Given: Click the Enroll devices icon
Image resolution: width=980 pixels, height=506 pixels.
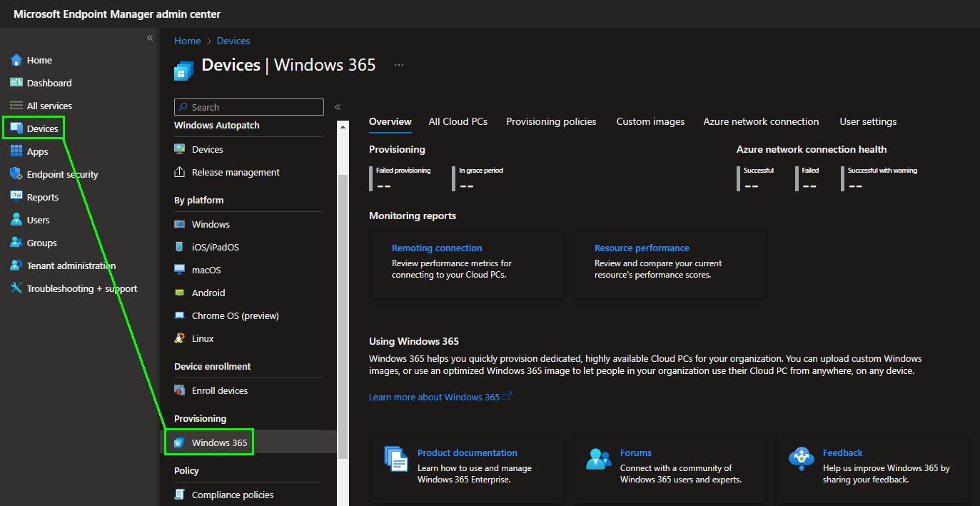Looking at the screenshot, I should tap(180, 390).
